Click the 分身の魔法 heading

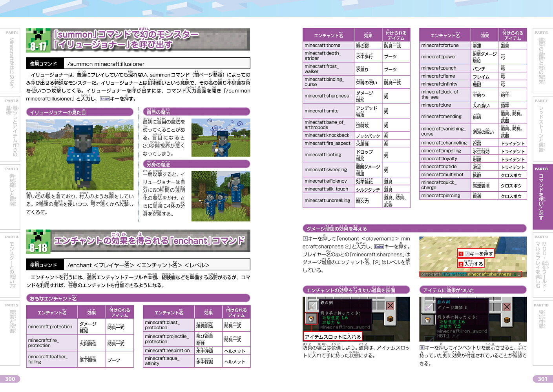click(x=197, y=164)
